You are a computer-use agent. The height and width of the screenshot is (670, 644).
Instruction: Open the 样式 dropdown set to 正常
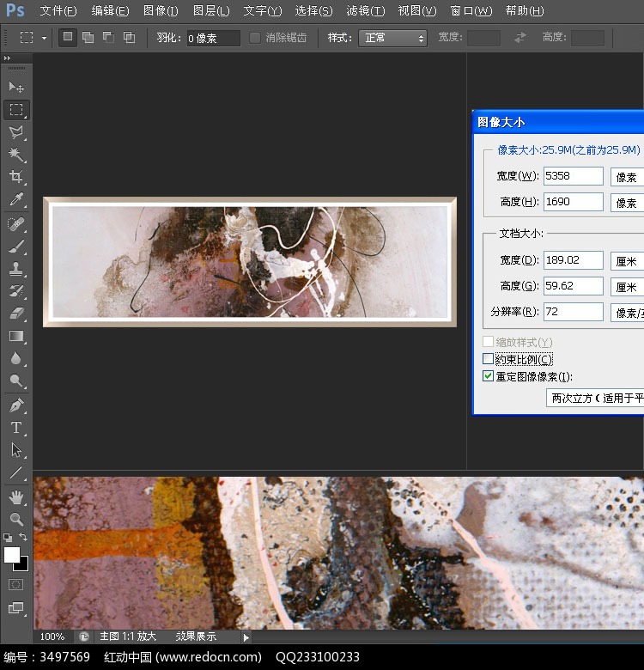pyautogui.click(x=392, y=38)
